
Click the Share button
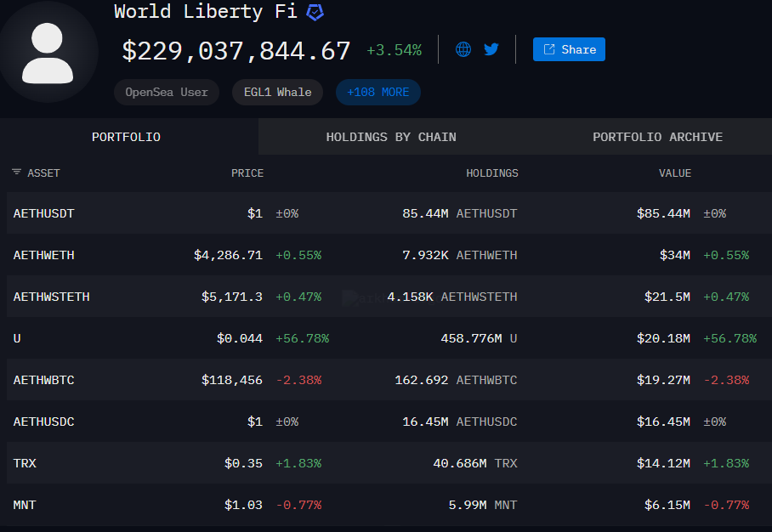click(x=569, y=49)
